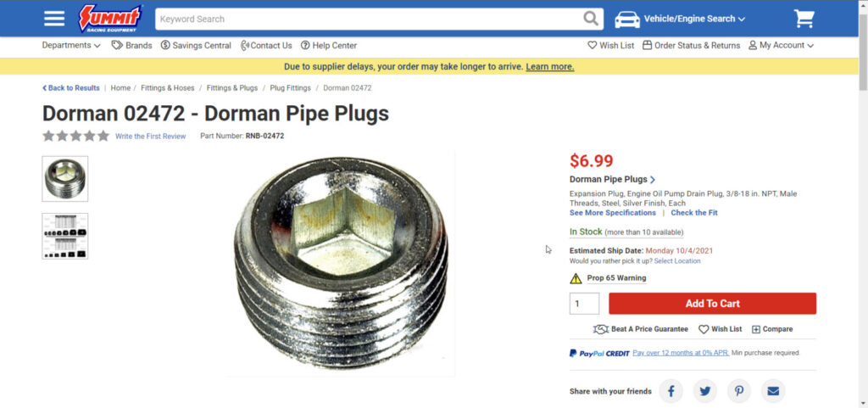Open Savings Central menu item

pos(195,46)
